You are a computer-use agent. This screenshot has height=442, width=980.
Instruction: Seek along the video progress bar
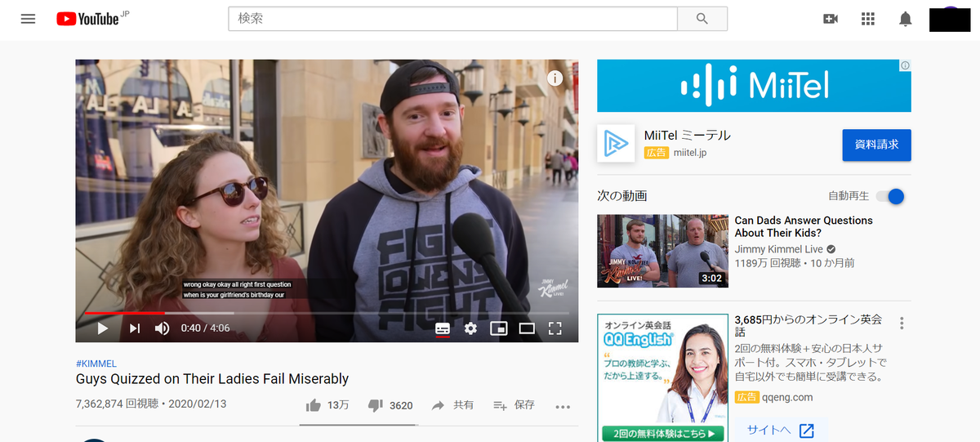(x=327, y=313)
